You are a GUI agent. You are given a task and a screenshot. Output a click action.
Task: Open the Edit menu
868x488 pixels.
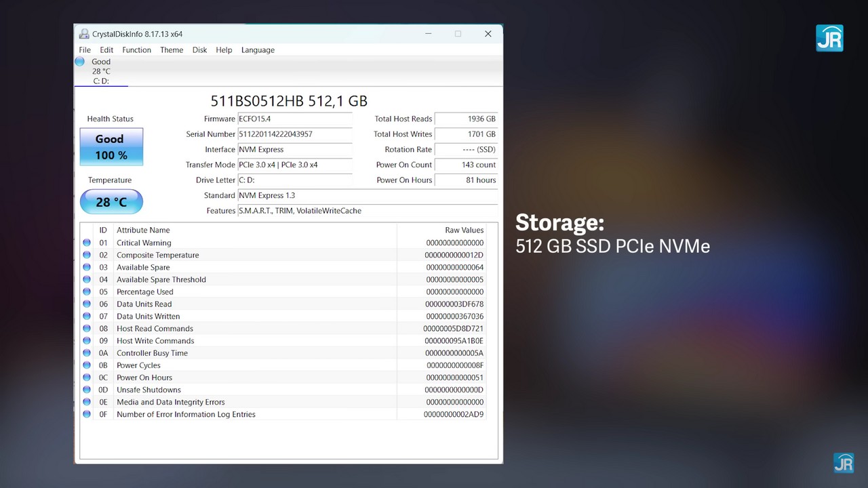point(106,50)
